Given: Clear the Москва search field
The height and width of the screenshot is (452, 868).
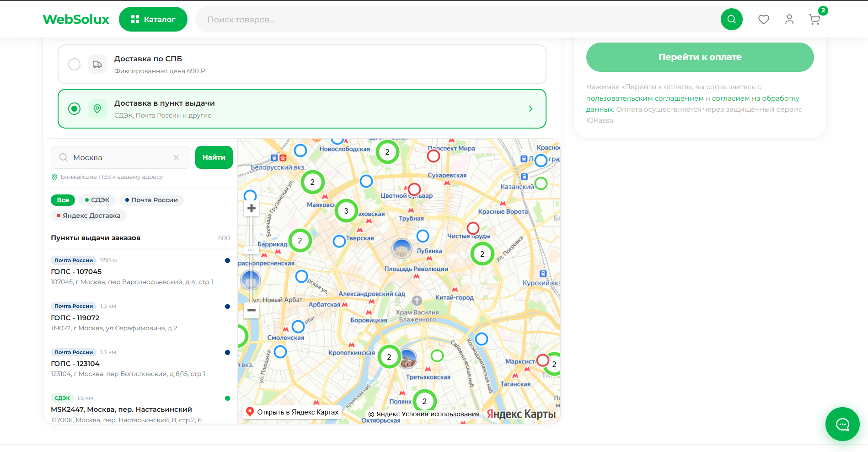Looking at the screenshot, I should [176, 157].
